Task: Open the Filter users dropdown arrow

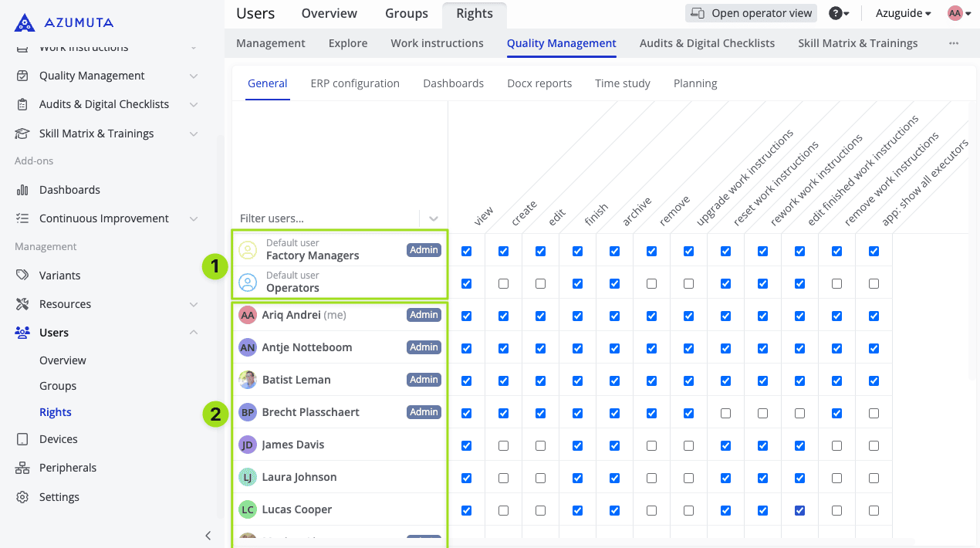Action: click(x=434, y=218)
